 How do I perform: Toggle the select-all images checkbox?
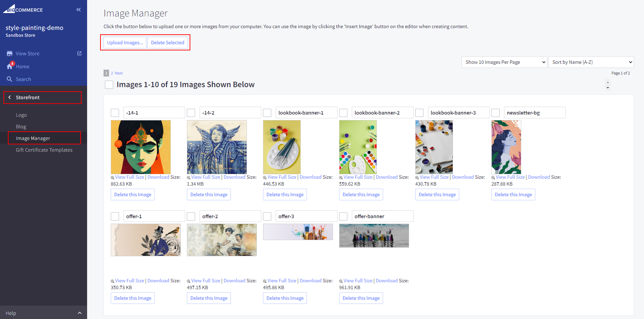coord(109,85)
